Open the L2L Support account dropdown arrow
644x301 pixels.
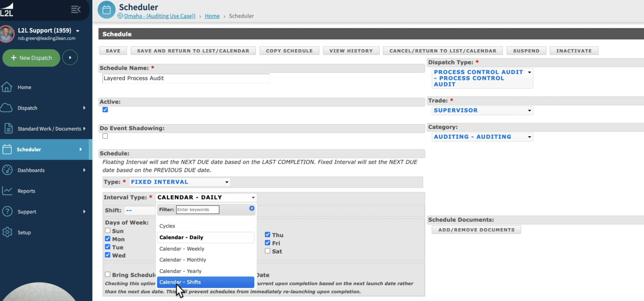(x=78, y=31)
